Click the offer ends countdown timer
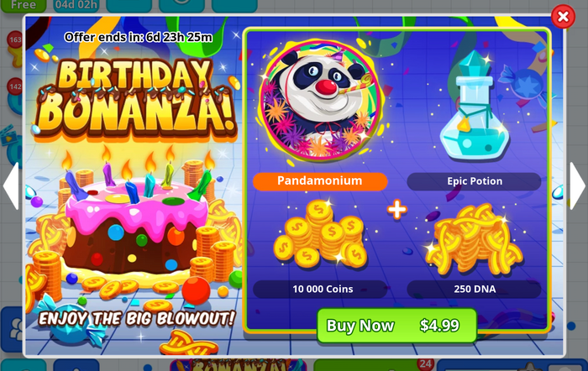This screenshot has height=371, width=588. (138, 37)
